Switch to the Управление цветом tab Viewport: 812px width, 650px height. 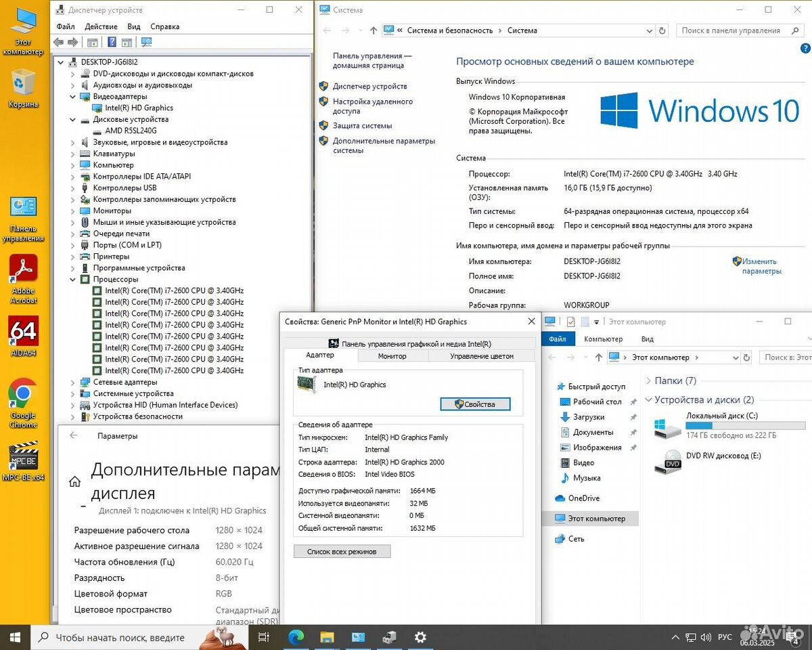coord(481,356)
